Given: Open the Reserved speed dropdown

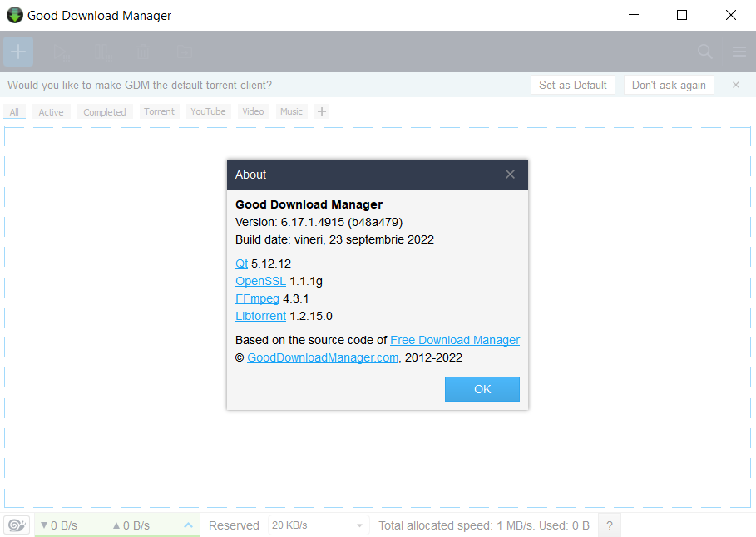Looking at the screenshot, I should 318,525.
